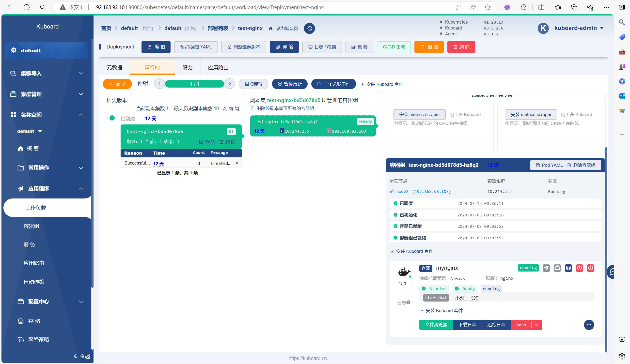Open the 容器组 sidebar menu item
This screenshot has height=364, width=630.
click(31, 226)
